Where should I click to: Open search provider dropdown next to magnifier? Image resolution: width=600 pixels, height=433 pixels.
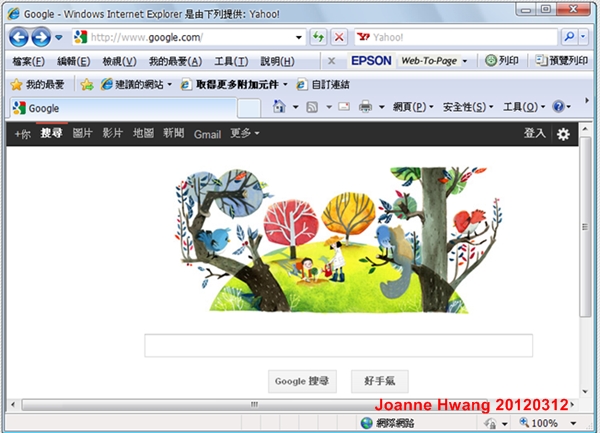(583, 37)
